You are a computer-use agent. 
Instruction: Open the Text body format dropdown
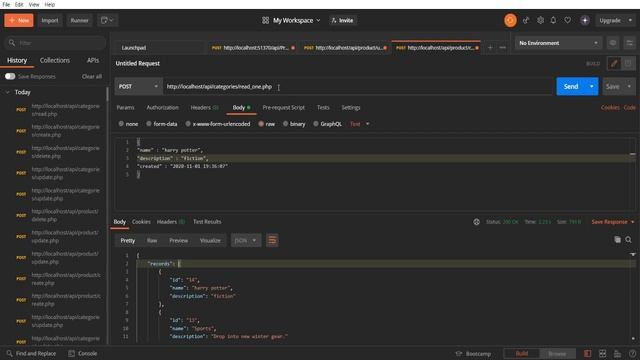360,124
